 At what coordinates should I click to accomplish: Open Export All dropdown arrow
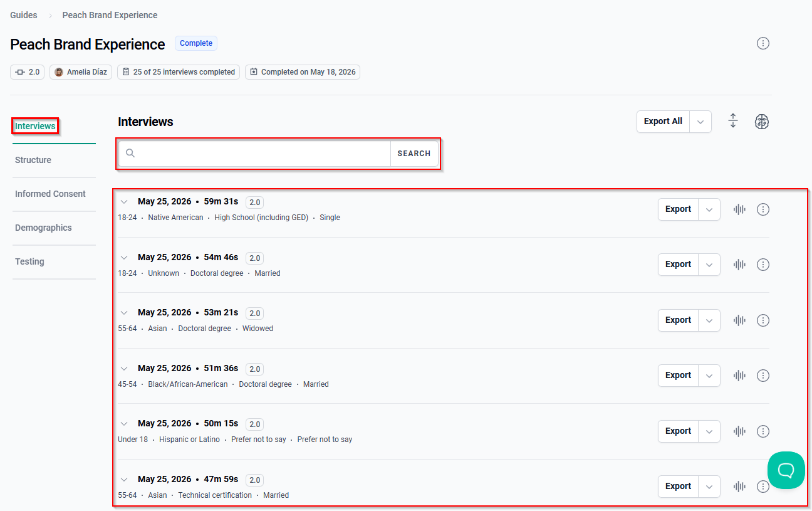coord(700,122)
